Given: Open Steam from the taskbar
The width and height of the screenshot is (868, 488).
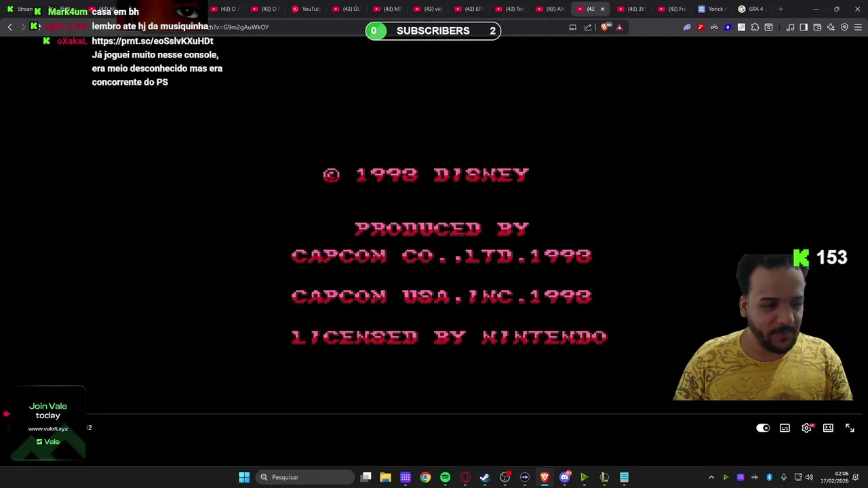Looking at the screenshot, I should click(485, 477).
